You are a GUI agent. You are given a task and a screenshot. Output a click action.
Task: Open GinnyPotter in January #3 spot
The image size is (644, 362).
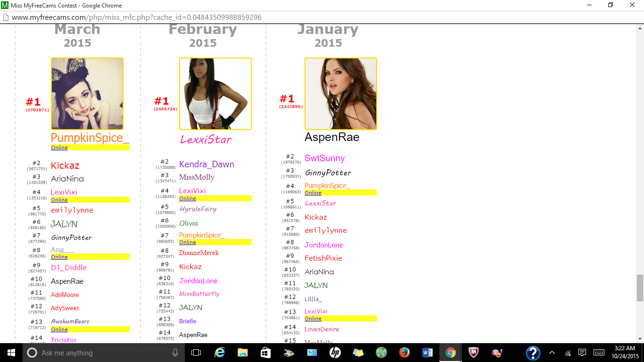tap(328, 173)
